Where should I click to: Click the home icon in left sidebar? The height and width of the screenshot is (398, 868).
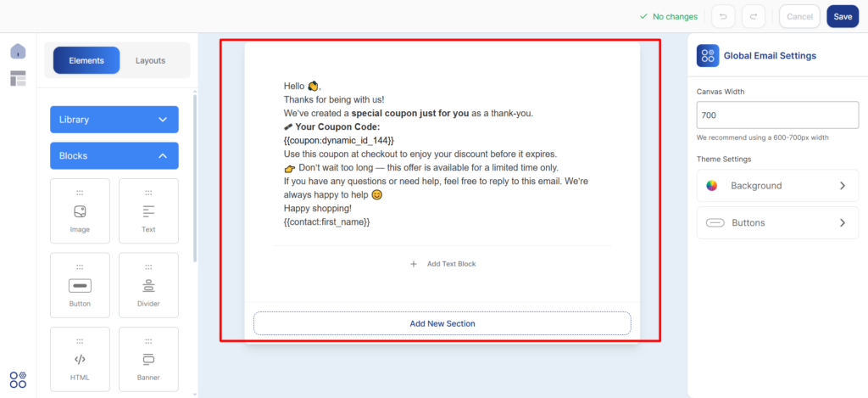18,51
